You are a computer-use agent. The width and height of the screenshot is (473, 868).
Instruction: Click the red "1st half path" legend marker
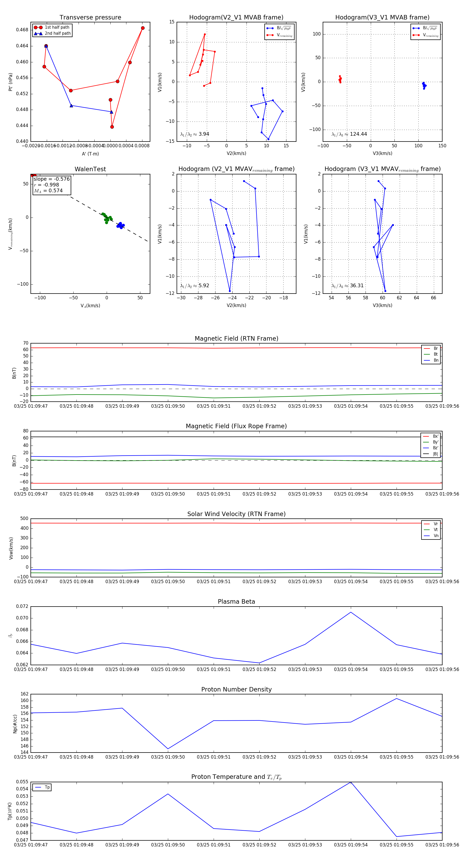(38, 27)
